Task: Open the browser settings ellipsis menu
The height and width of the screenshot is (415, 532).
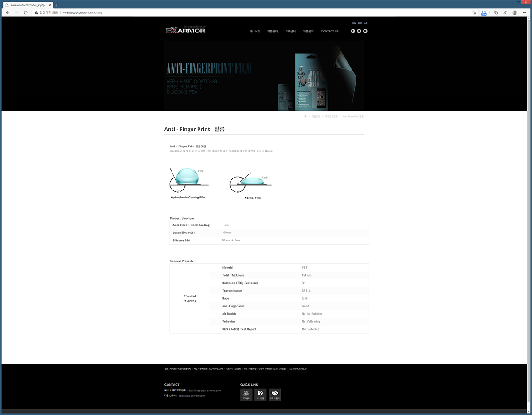Action: coord(524,12)
